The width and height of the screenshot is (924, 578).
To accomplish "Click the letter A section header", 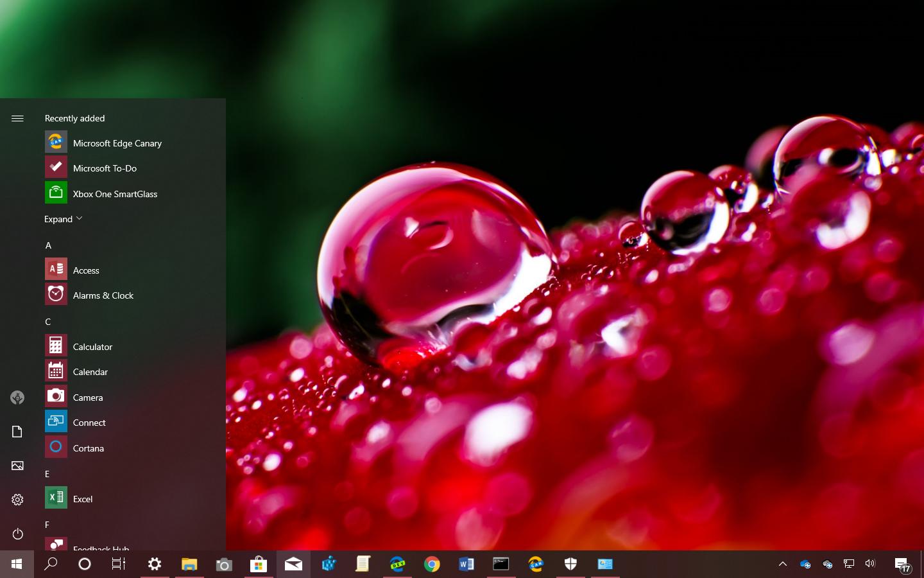I will coord(48,245).
